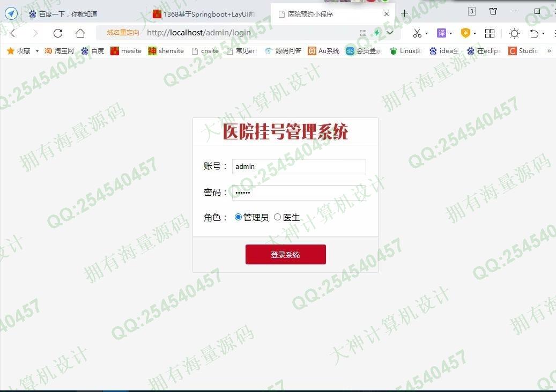Click the 收藏 favorites star

[10, 51]
